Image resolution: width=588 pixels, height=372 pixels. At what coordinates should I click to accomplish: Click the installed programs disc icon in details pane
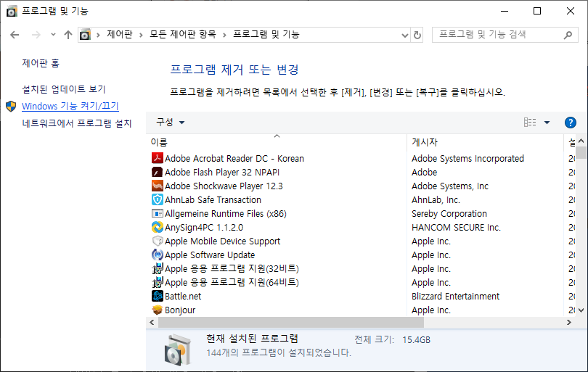coord(177,350)
